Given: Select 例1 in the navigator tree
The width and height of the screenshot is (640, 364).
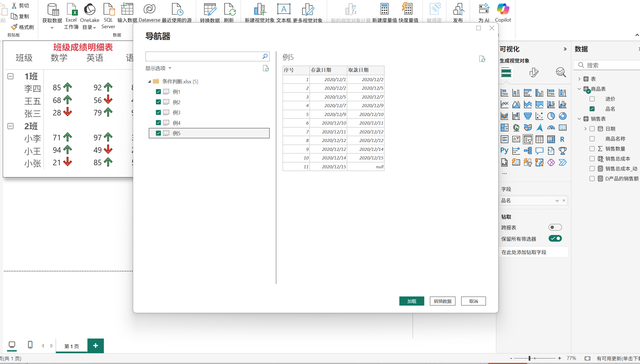Looking at the screenshot, I should pyautogui.click(x=176, y=92).
